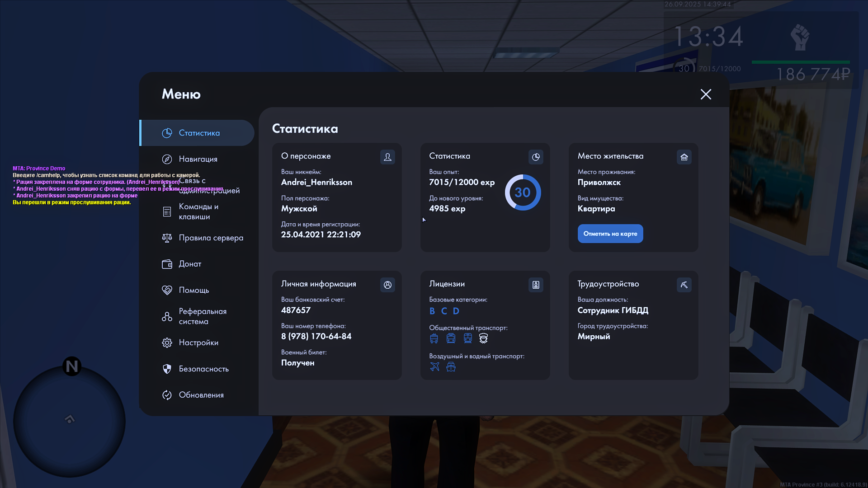
Task: Click the taxi transport license icon
Action: click(483, 338)
